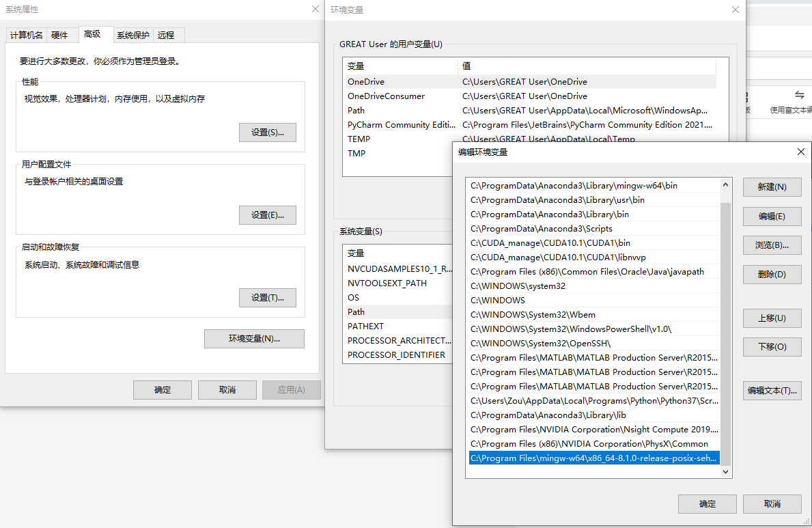Click 变量 column header in user variables
Viewport: 812px width, 528px height.
[401, 66]
